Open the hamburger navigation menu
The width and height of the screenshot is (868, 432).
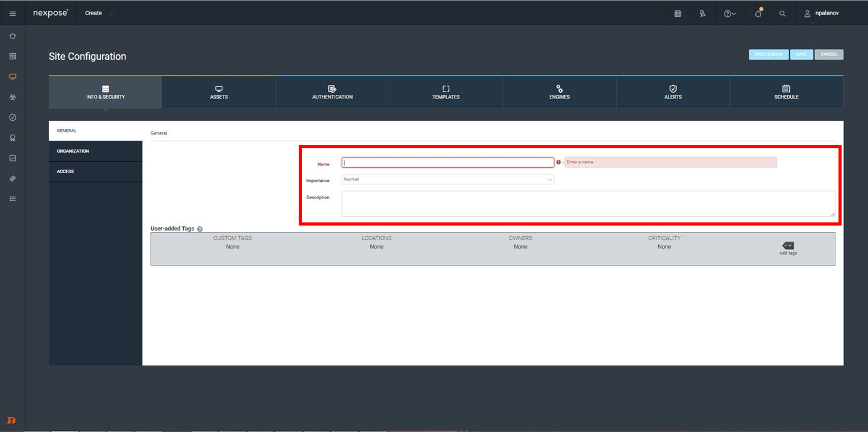pyautogui.click(x=13, y=13)
